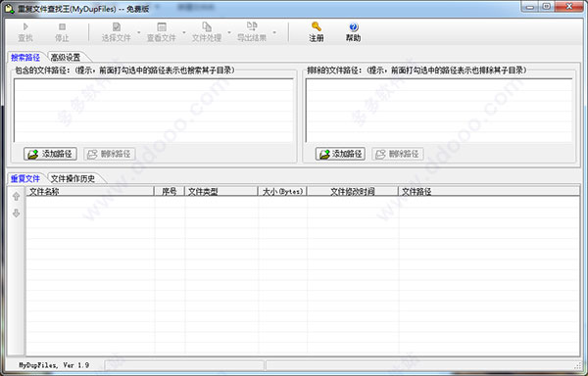Select the 重复文件 tab
Image resolution: width=588 pixels, height=376 pixels.
pyautogui.click(x=25, y=178)
